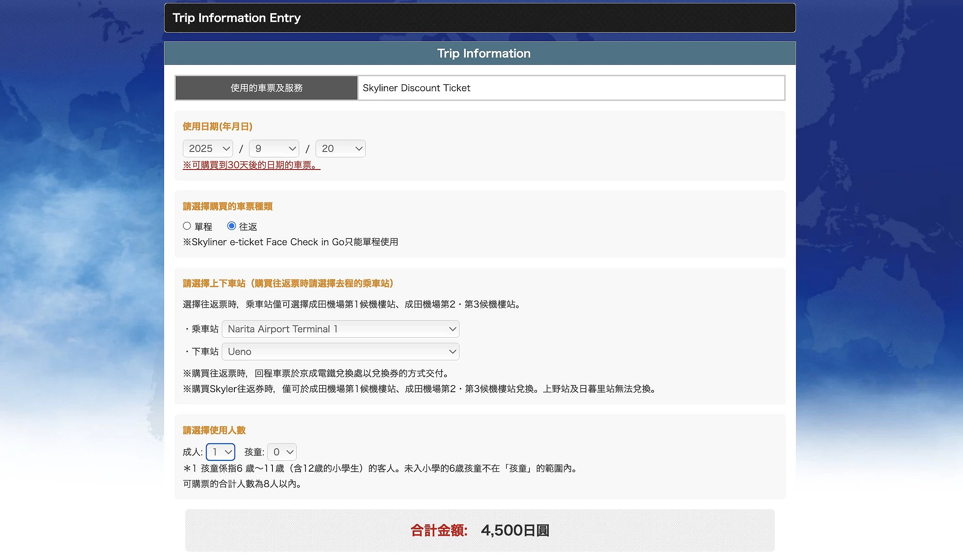Select the 單程 one-way radio button
963x560 pixels.
click(x=187, y=226)
